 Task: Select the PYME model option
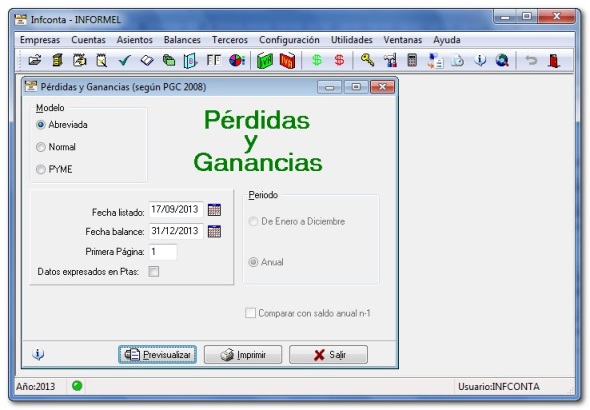(x=55, y=169)
